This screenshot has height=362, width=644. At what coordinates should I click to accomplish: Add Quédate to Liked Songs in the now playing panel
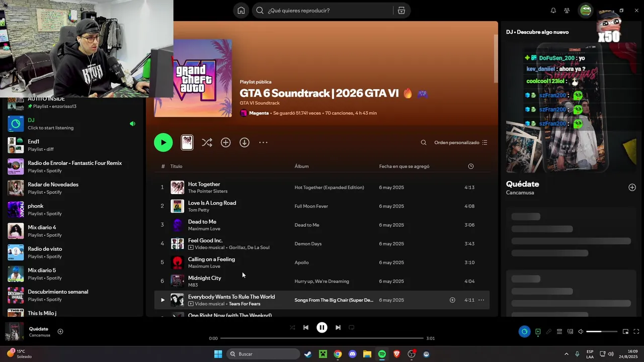(632, 188)
